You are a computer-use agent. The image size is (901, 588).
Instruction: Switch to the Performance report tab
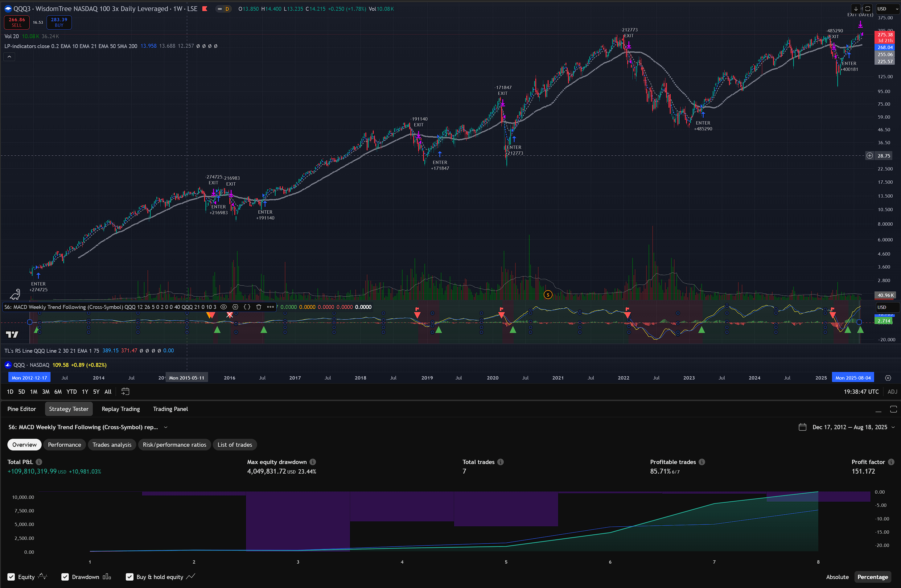coord(64,445)
